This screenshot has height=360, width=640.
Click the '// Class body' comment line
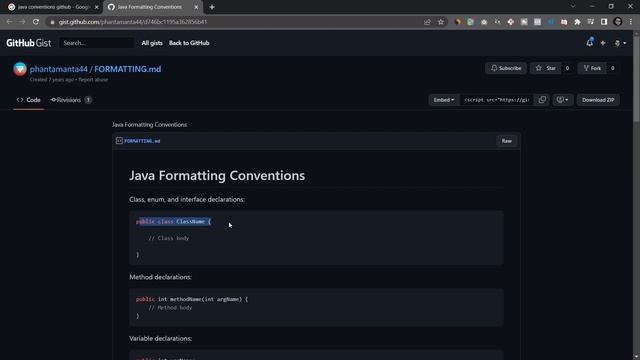[x=169, y=238]
